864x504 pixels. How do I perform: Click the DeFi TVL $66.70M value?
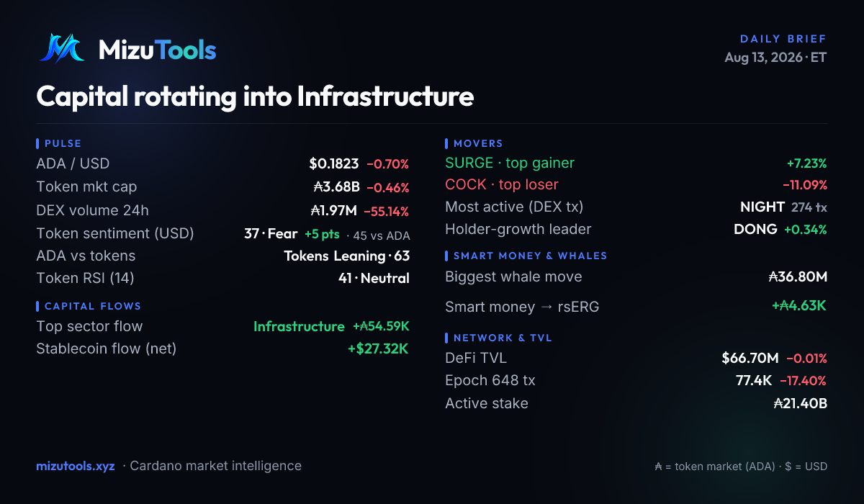coord(750,358)
